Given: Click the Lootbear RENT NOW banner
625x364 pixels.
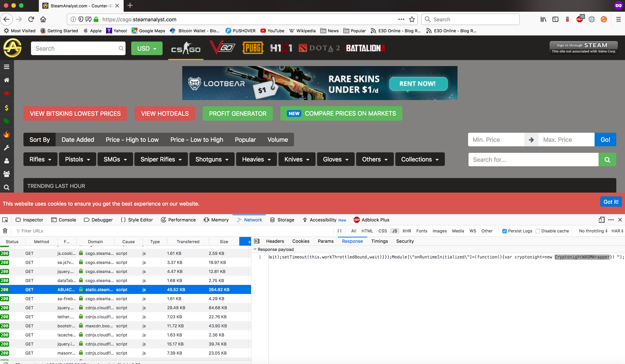Looking at the screenshot, I should (320, 83).
